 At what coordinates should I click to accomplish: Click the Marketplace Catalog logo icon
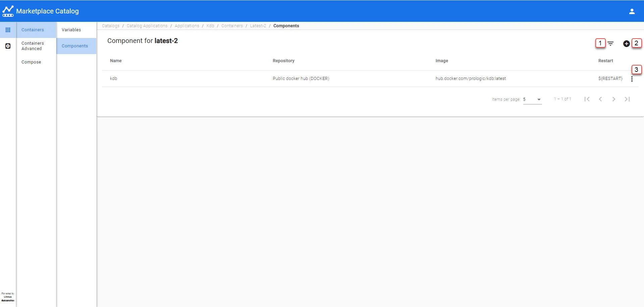pos(8,11)
